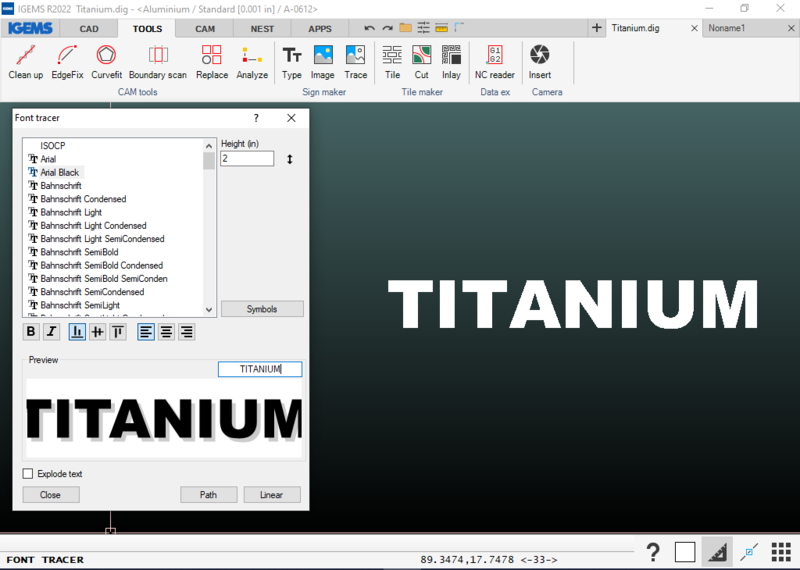
Task: Align text left
Action: coord(146,332)
